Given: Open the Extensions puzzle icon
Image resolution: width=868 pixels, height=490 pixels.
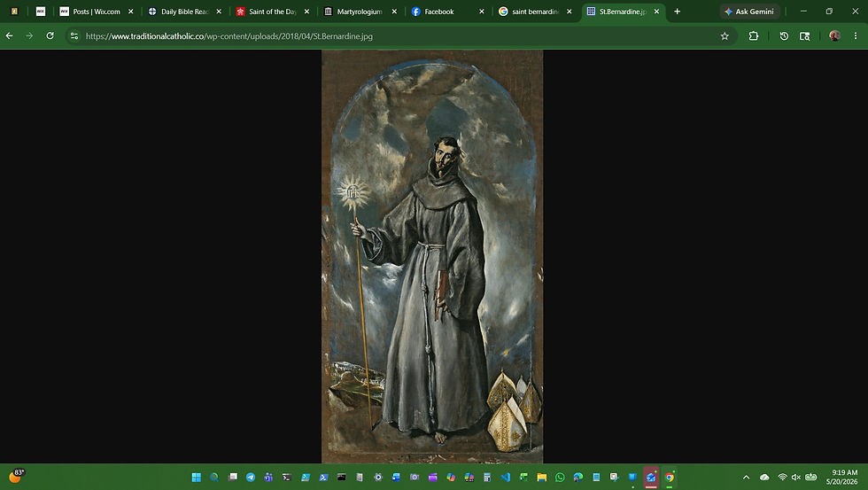Looking at the screenshot, I should 754,36.
